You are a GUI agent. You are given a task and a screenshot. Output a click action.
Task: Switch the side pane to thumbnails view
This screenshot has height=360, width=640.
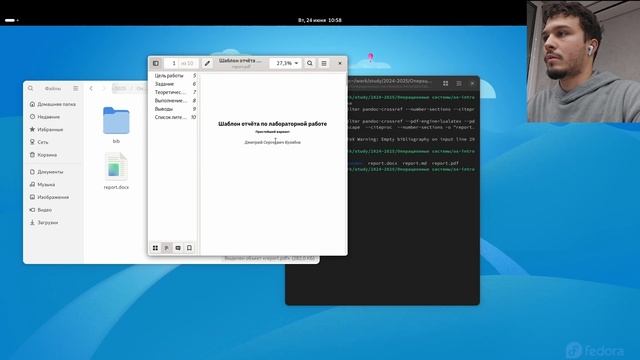[x=155, y=248]
